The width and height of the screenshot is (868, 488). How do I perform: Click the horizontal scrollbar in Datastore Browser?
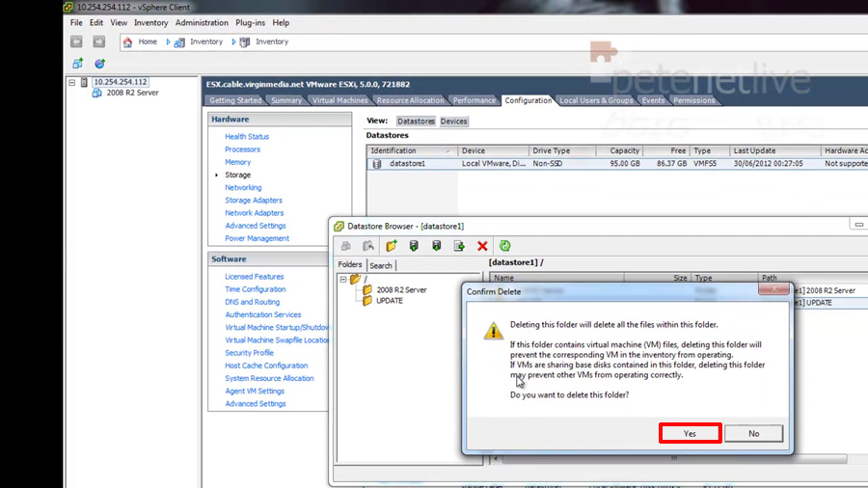[674, 459]
